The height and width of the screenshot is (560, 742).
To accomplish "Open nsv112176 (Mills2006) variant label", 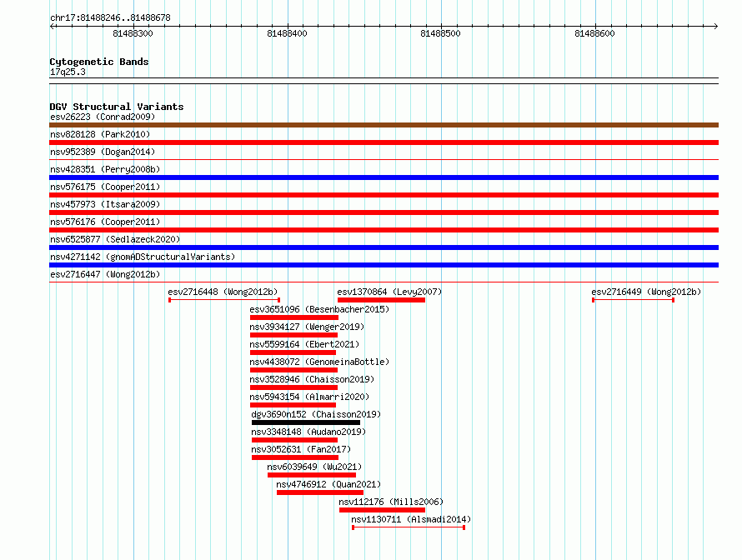I will [391, 502].
